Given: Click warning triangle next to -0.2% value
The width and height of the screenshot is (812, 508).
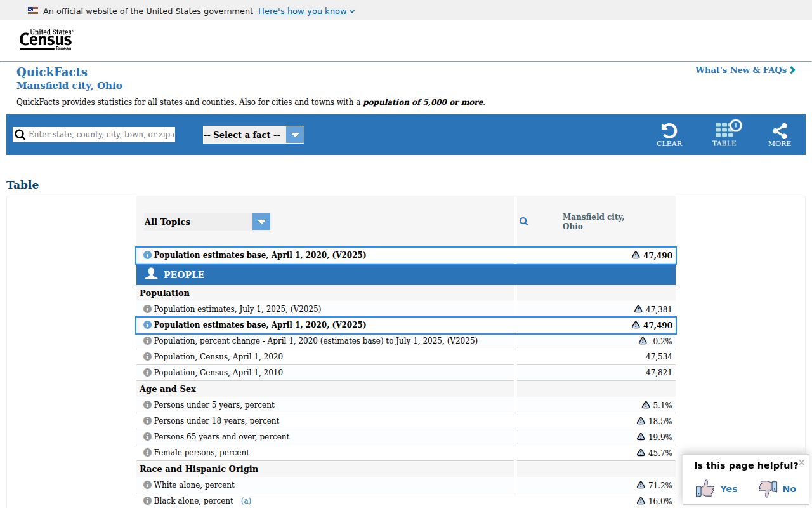Looking at the screenshot, I should point(643,341).
